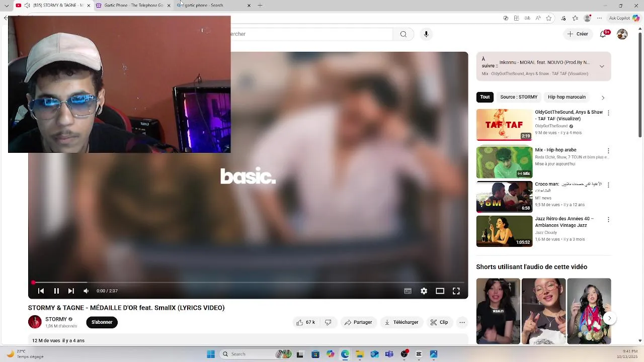This screenshot has width=644, height=362.
Task: Open the Croco man video thumbnail
Action: pyautogui.click(x=504, y=197)
